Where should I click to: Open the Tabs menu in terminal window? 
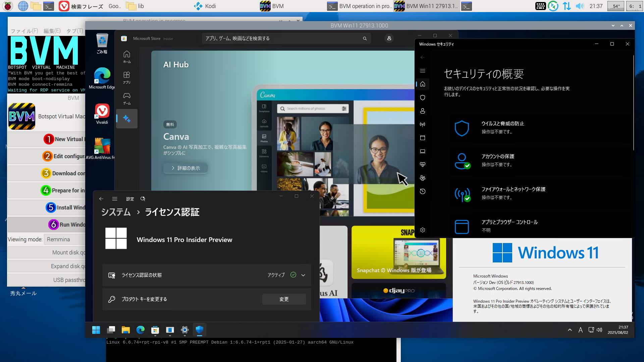[74, 31]
